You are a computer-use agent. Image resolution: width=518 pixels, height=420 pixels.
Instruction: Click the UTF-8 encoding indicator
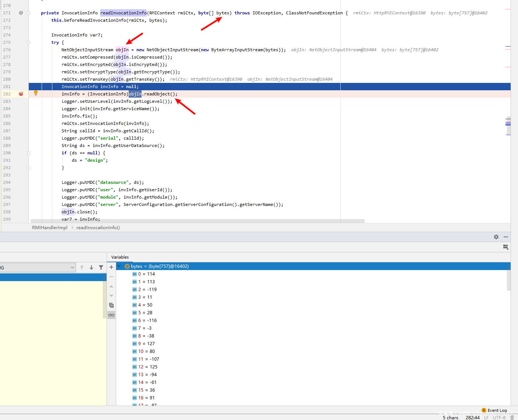pos(499,417)
